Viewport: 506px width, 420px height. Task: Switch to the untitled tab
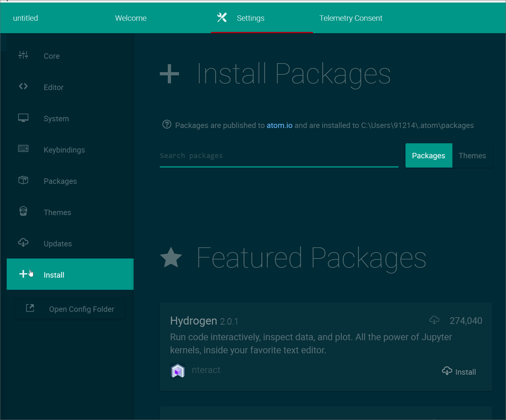(26, 18)
